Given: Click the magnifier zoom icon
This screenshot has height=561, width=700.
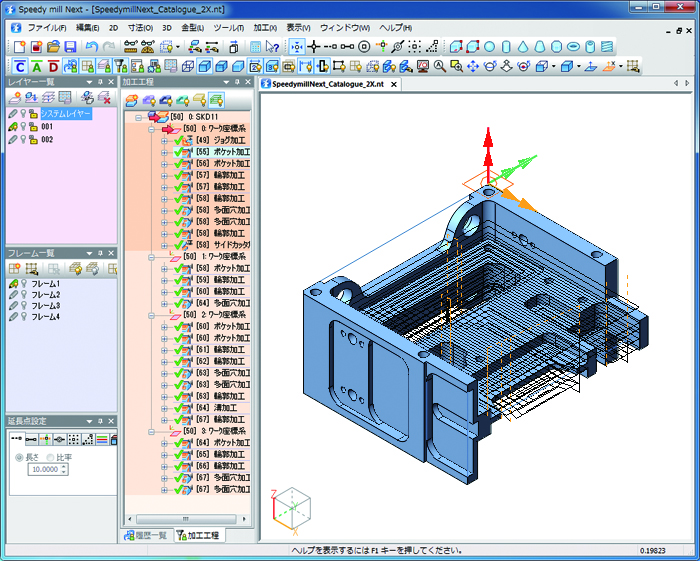Looking at the screenshot, I should 440,66.
